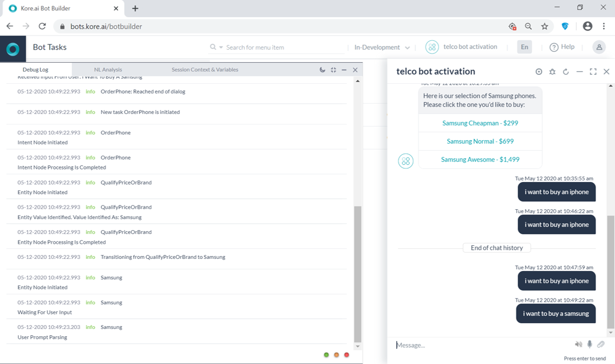The height and width of the screenshot is (364, 615).
Task: Click the browser address bar URL
Action: (106, 26)
